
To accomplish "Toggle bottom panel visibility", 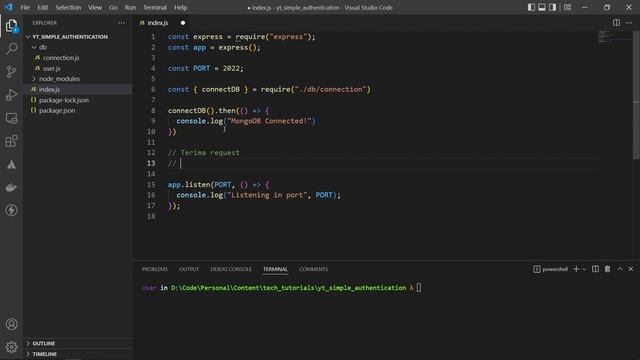I will (542, 7).
